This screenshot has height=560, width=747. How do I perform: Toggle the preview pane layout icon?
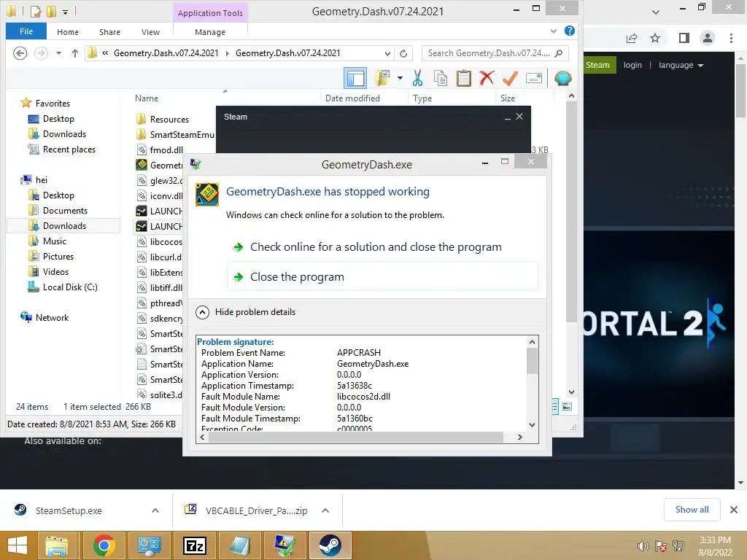(x=355, y=78)
